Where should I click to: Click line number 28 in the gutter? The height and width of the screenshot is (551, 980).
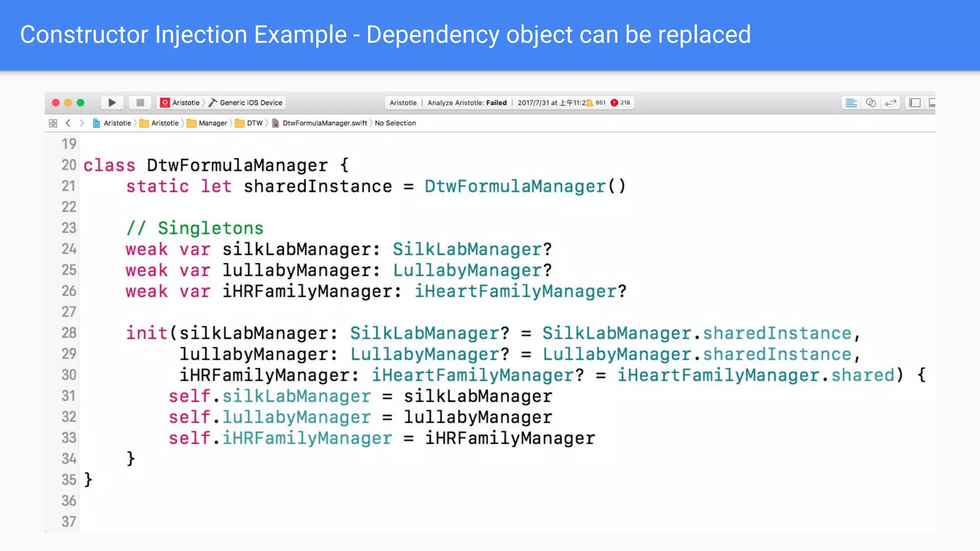tap(69, 333)
